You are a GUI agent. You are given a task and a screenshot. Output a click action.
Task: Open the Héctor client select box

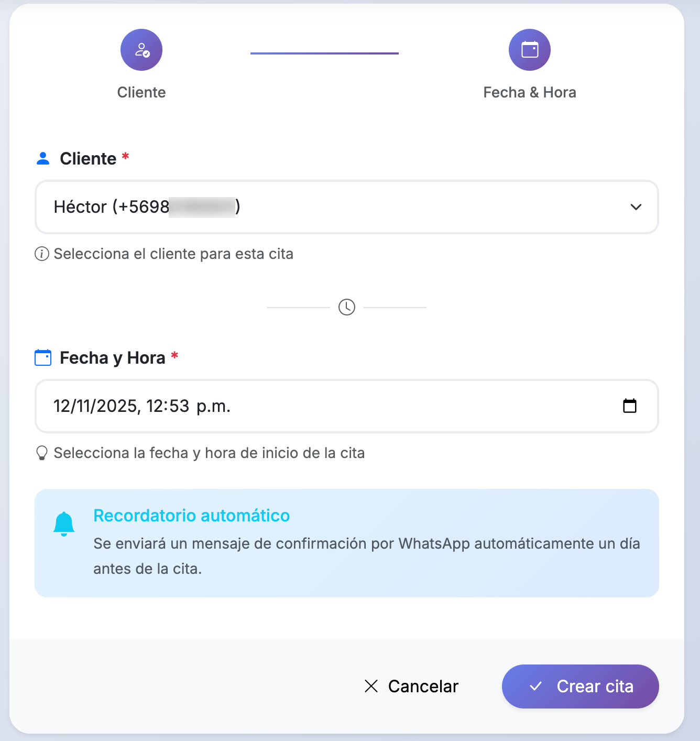coord(335,207)
